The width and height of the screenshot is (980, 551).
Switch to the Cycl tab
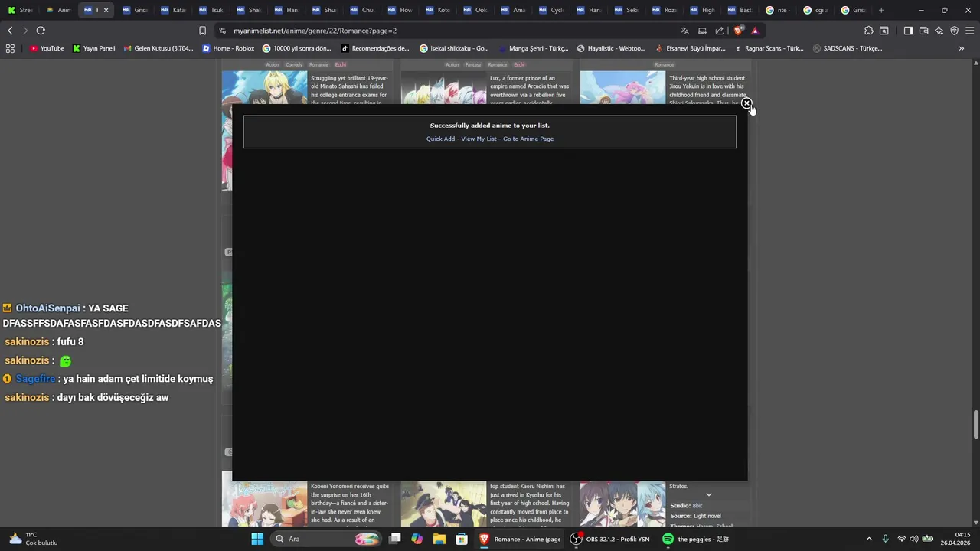[551, 10]
